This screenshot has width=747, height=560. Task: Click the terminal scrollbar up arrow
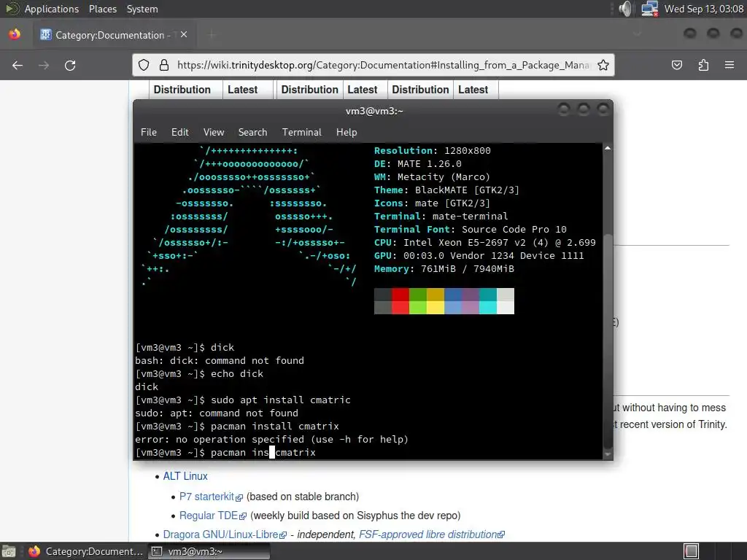[x=608, y=149]
